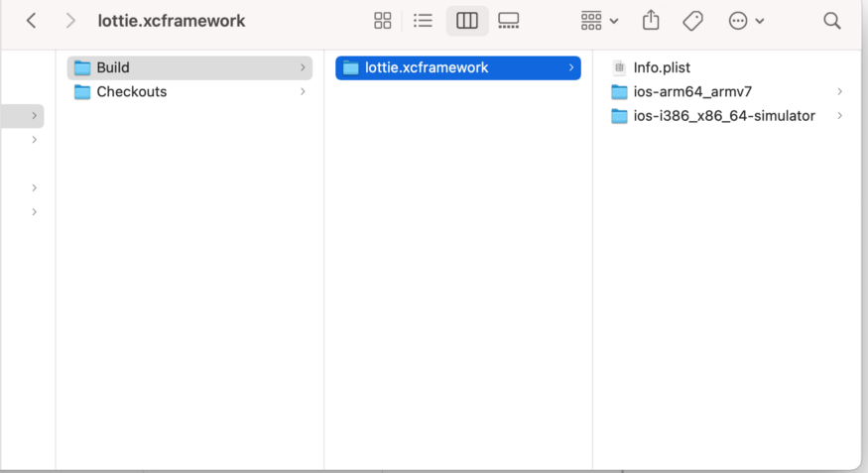
Task: Switch to icon grid view
Action: point(383,21)
